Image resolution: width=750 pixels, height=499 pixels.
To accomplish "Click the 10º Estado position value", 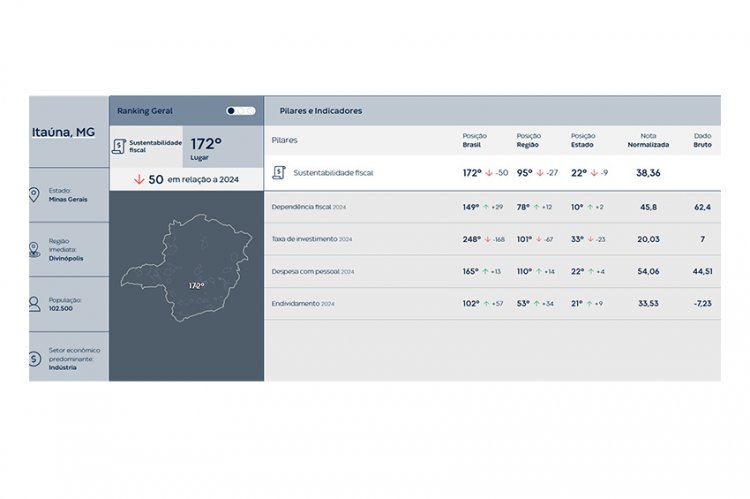I will point(577,207).
